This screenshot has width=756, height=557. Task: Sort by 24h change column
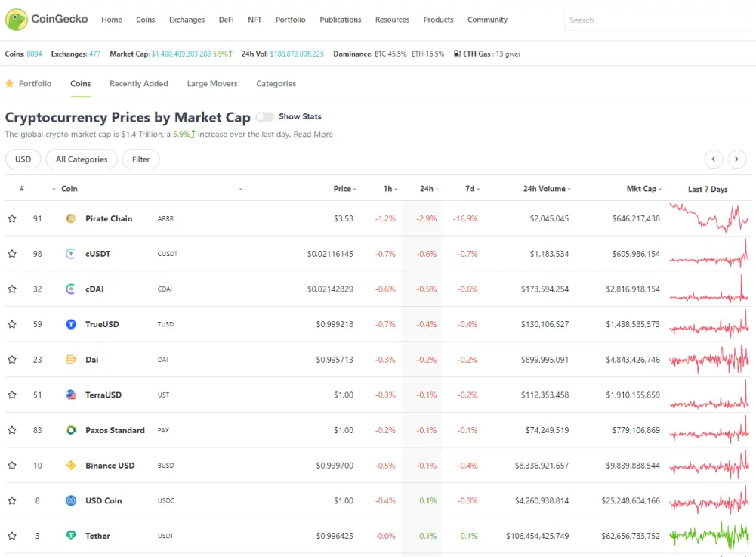pyautogui.click(x=429, y=189)
